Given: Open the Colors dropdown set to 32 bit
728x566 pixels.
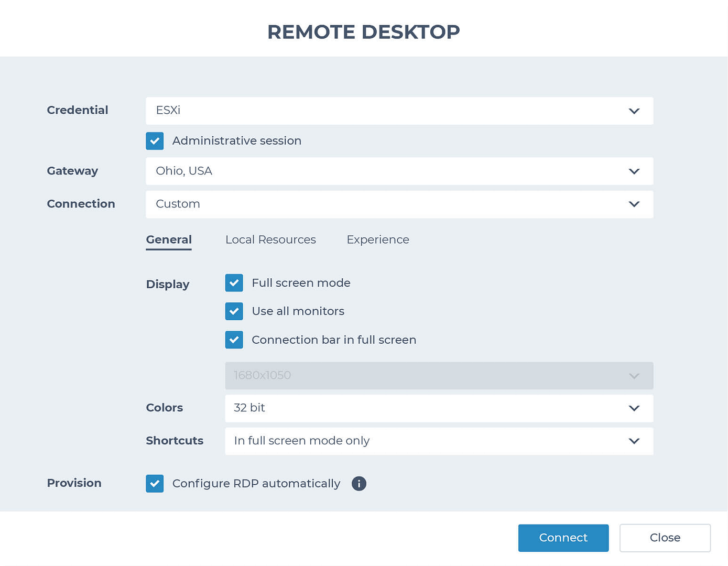Looking at the screenshot, I should pyautogui.click(x=439, y=408).
